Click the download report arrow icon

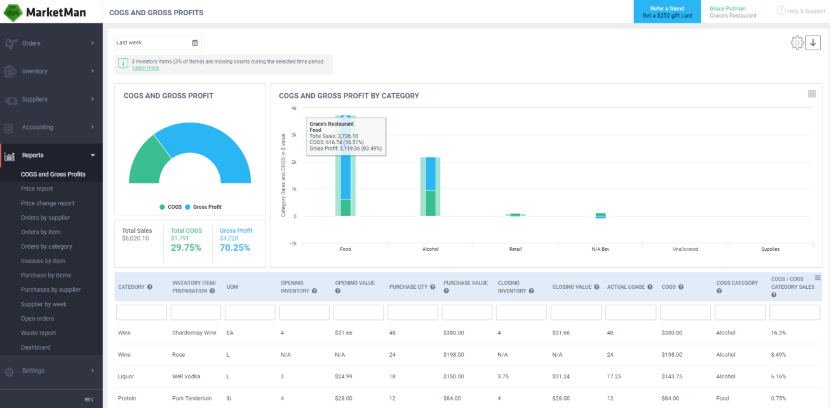(813, 42)
